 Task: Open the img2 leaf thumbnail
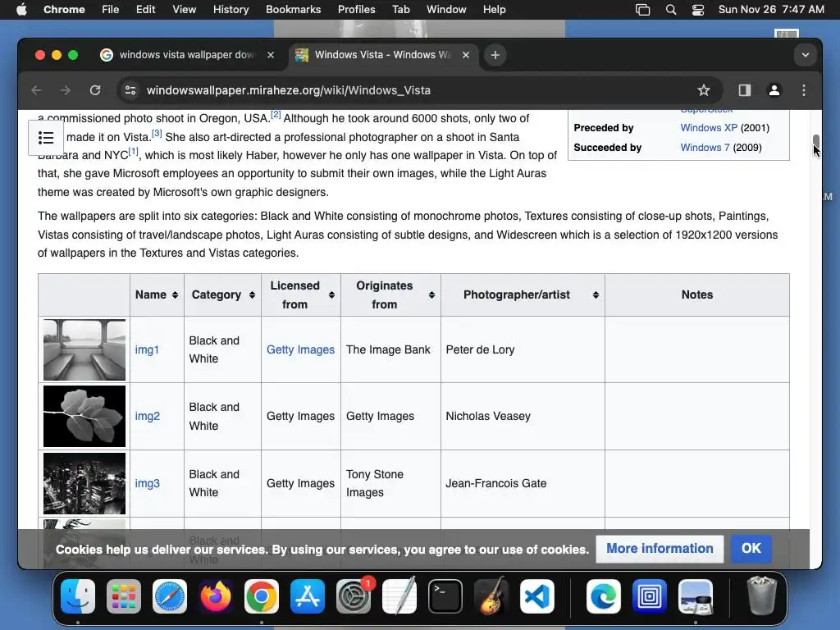(84, 416)
